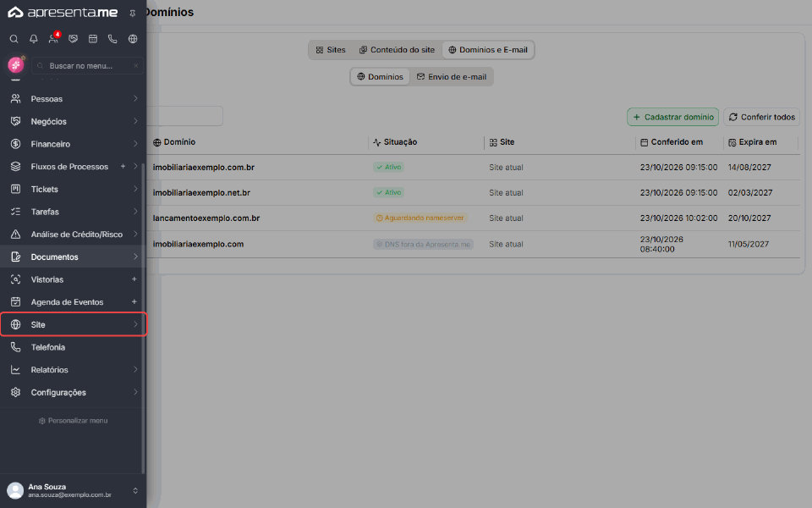Add new Fluxos de Processos with plus
The image size is (812, 508).
click(x=123, y=167)
